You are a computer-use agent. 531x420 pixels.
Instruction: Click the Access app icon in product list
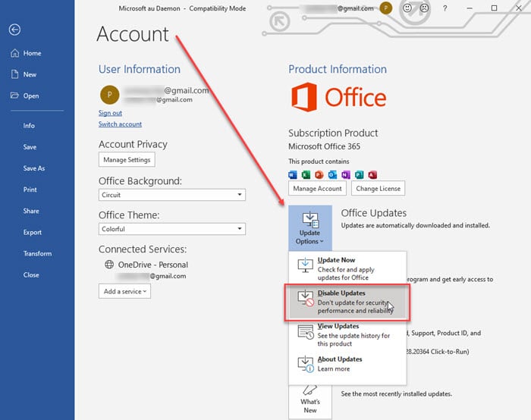coord(372,174)
